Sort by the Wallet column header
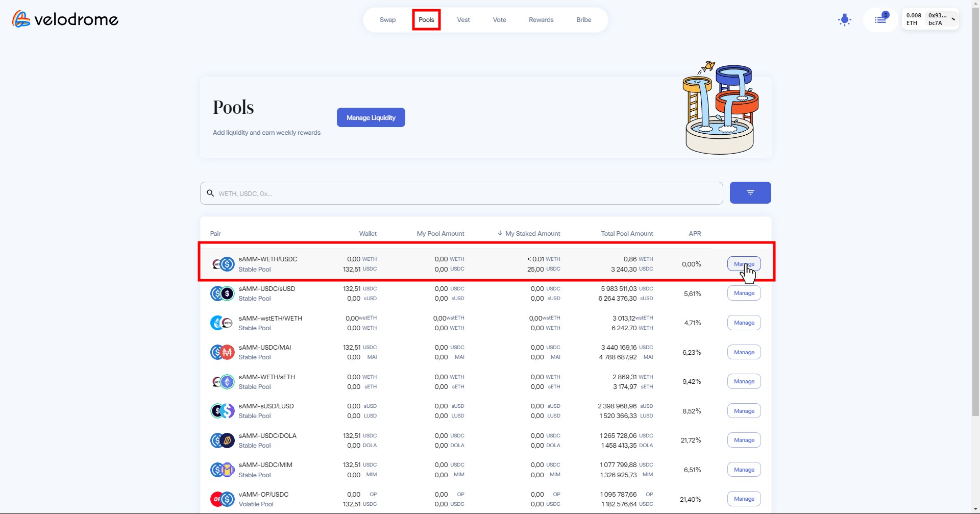Screen dimensions: 980x514 click(367, 234)
